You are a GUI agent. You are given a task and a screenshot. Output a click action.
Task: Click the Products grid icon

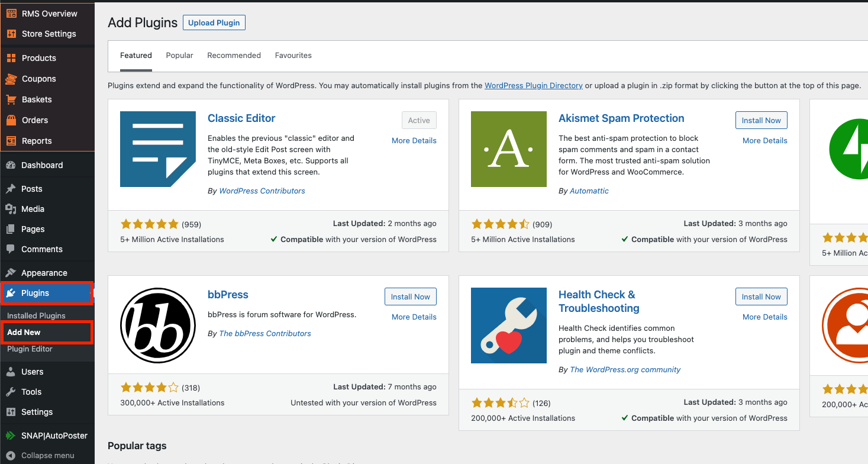tap(11, 58)
